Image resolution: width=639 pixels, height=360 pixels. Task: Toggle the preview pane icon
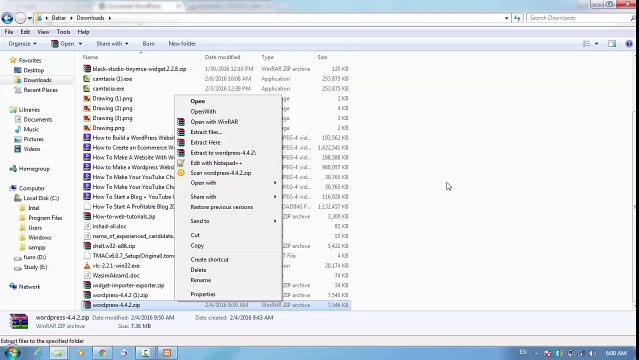click(x=612, y=44)
